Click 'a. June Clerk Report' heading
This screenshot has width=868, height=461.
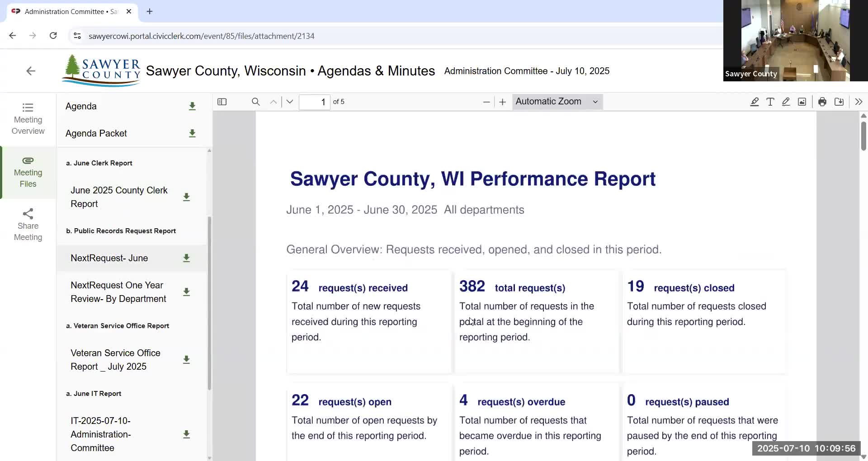[x=99, y=163]
